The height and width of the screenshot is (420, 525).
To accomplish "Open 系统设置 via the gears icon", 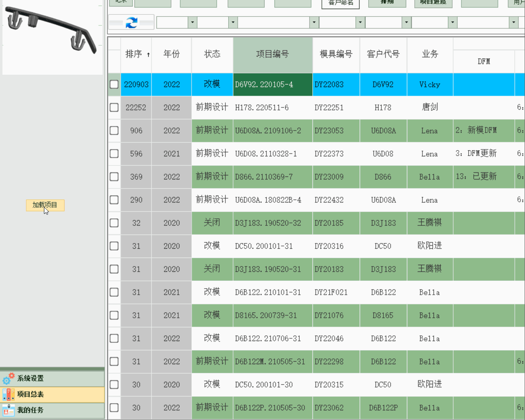I will [x=8, y=378].
